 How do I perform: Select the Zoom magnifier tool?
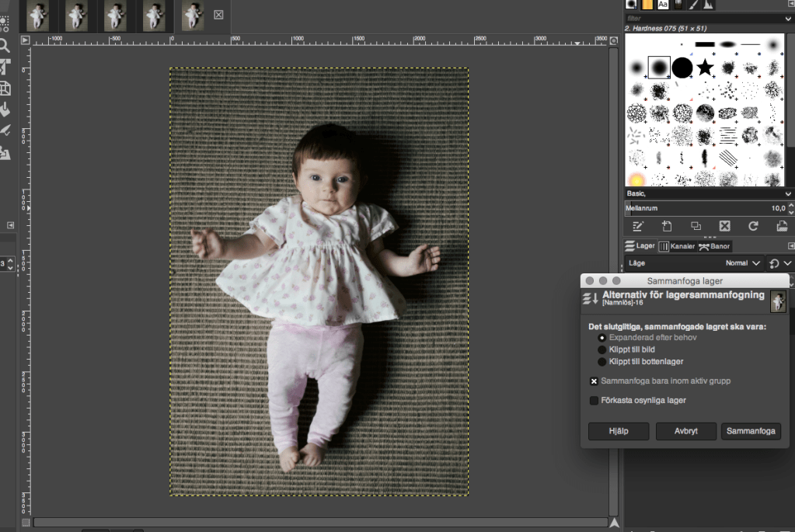pyautogui.click(x=4, y=45)
